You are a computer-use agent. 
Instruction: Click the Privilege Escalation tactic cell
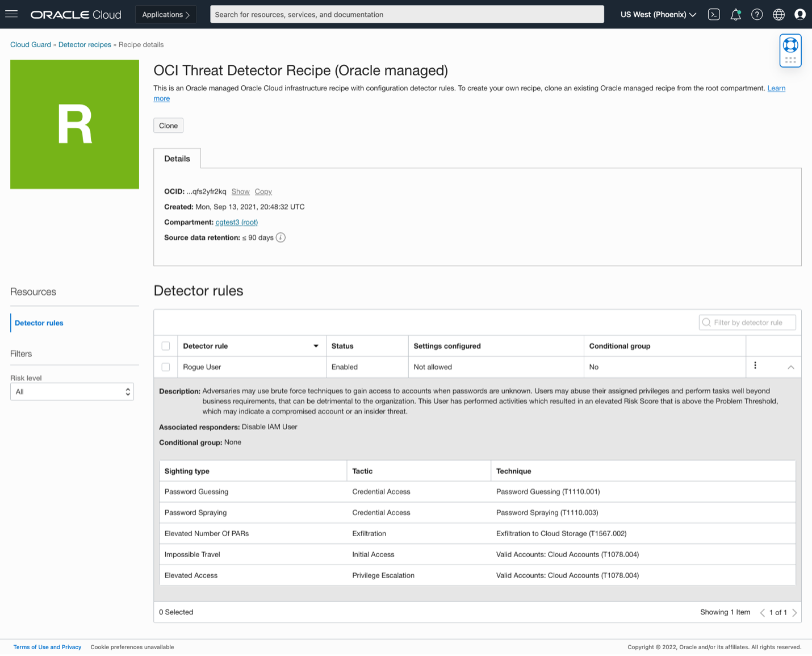tap(383, 576)
